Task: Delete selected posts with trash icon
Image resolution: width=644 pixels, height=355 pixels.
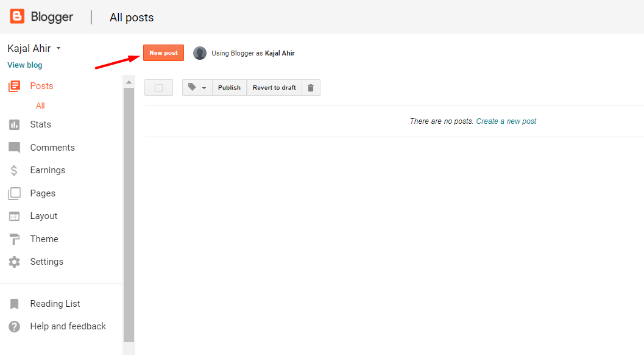Action: pos(311,88)
